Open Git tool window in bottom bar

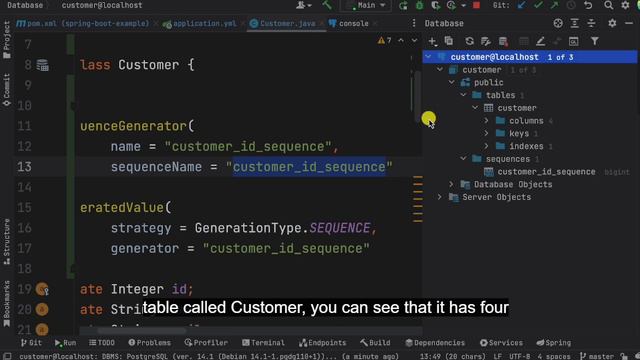coord(31,342)
